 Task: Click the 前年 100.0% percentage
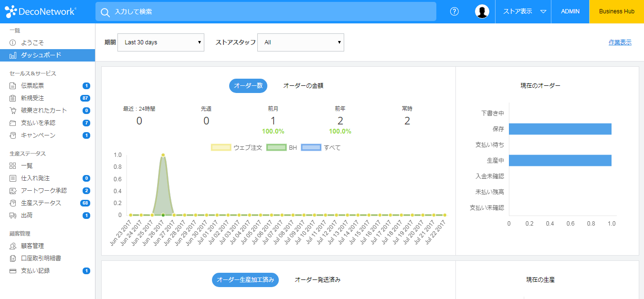point(340,131)
